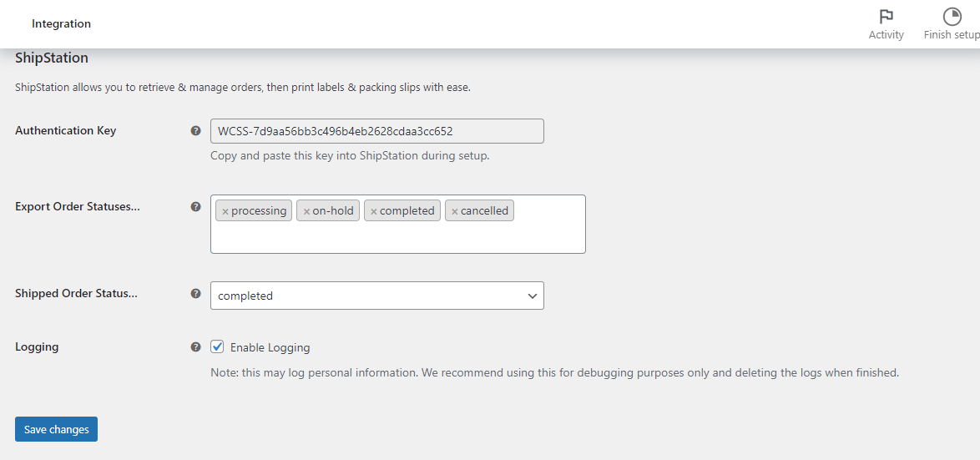The width and height of the screenshot is (980, 460).
Task: Click the Authentication Key label
Action: tap(66, 130)
